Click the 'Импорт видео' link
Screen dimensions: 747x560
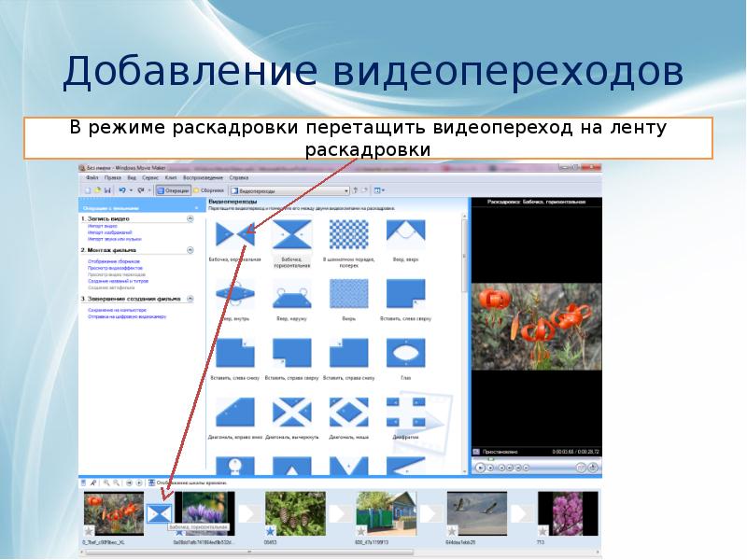103,226
